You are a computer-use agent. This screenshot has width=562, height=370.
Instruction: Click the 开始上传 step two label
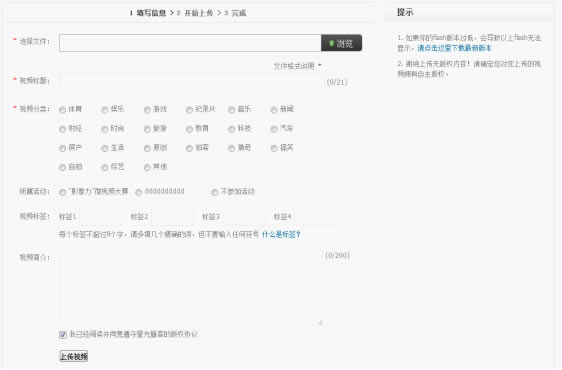[199, 13]
